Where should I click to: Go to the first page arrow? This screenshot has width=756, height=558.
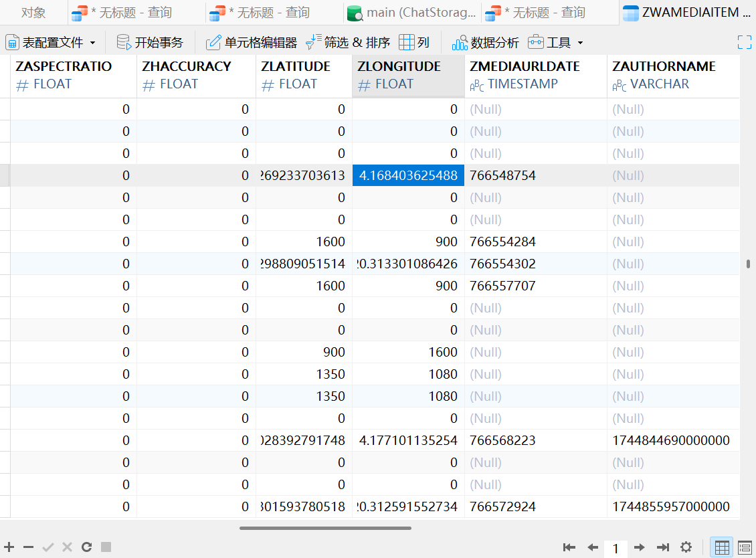tap(569, 547)
